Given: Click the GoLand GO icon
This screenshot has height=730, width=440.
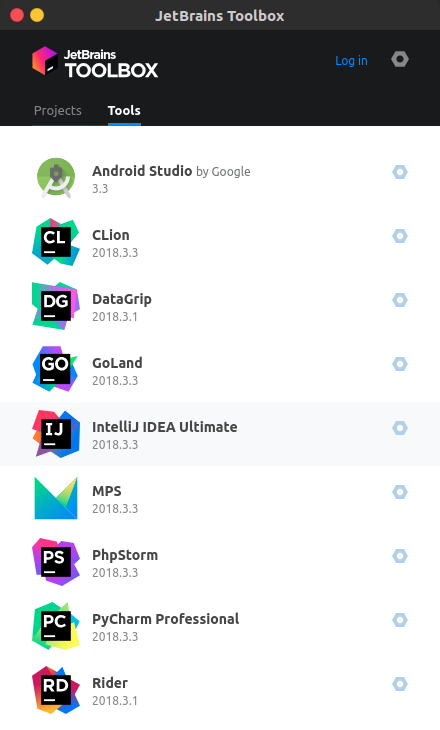Looking at the screenshot, I should [56, 370].
